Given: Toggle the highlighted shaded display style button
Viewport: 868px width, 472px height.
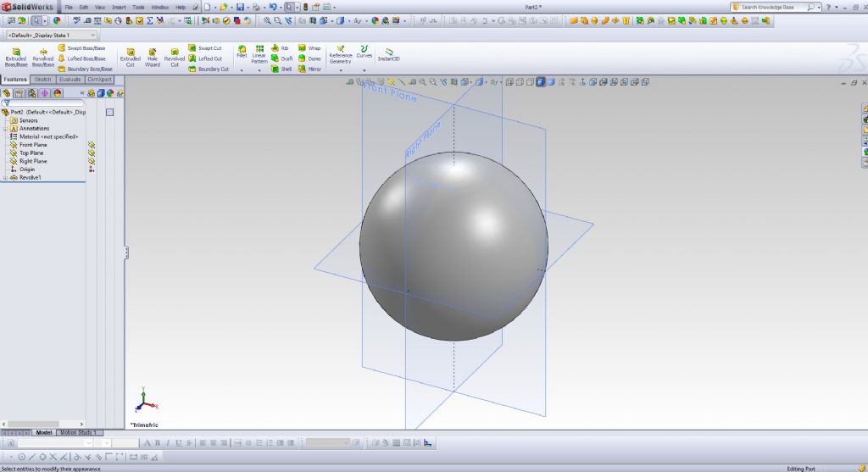Looking at the screenshot, I should tap(540, 82).
